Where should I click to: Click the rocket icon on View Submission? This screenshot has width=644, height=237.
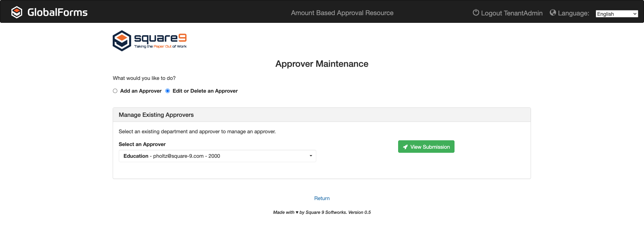406,147
